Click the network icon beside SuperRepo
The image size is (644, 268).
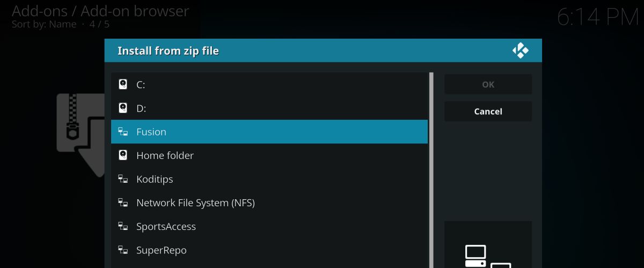123,250
